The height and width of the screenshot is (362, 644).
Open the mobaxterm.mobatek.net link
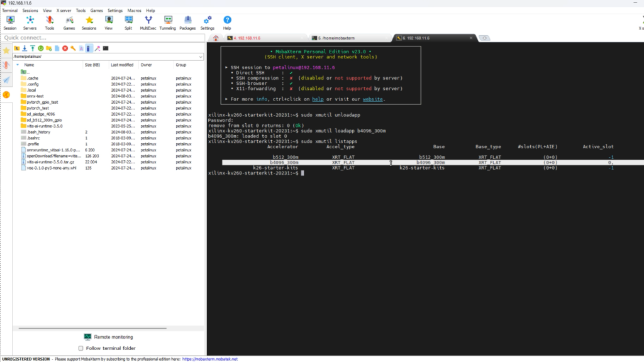pyautogui.click(x=210, y=359)
